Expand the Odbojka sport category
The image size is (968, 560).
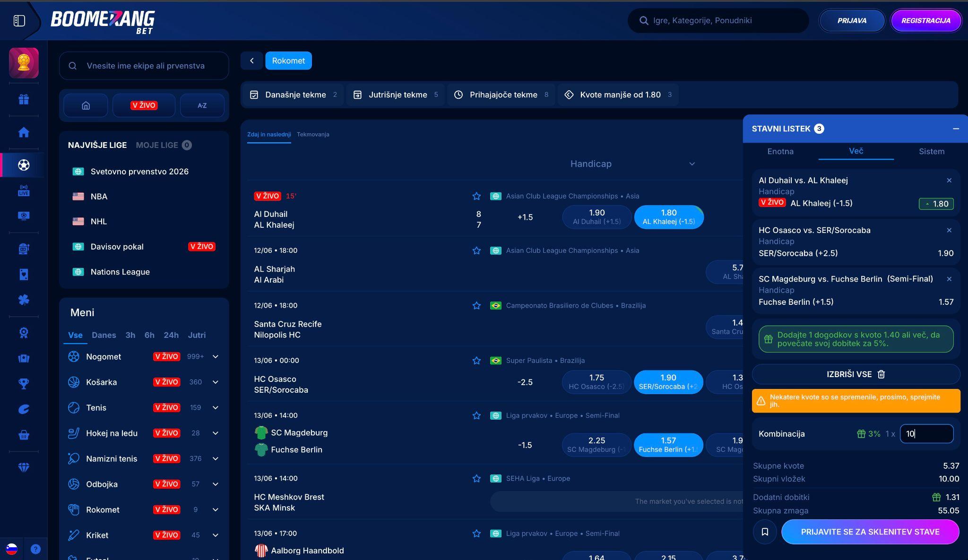coord(216,484)
